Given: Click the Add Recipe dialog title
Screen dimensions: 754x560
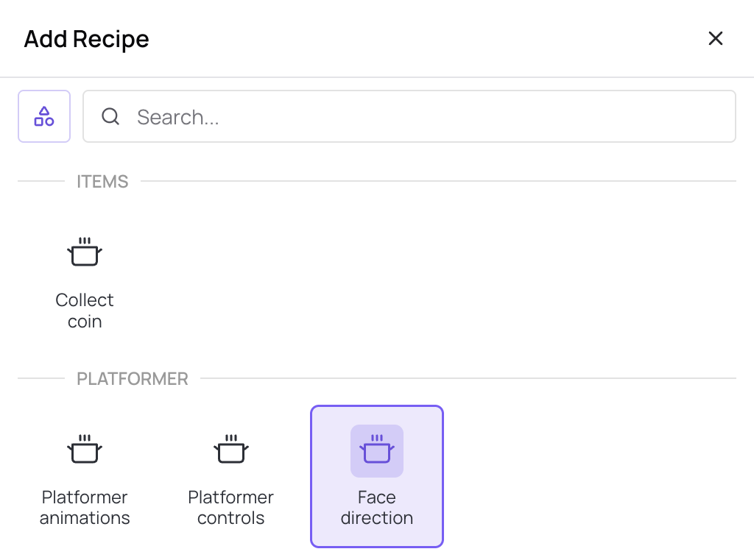Looking at the screenshot, I should pos(86,39).
